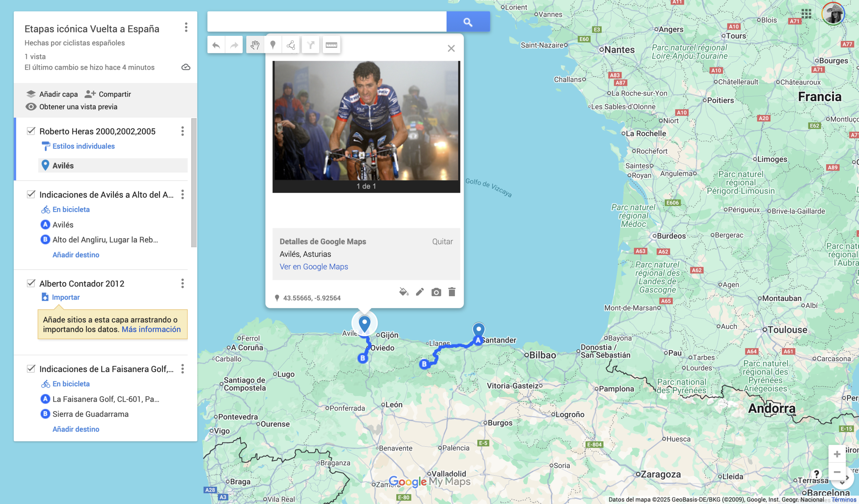The height and width of the screenshot is (504, 859).
Task: Uncheck the Alberto Contador 2012 layer
Action: [x=31, y=283]
